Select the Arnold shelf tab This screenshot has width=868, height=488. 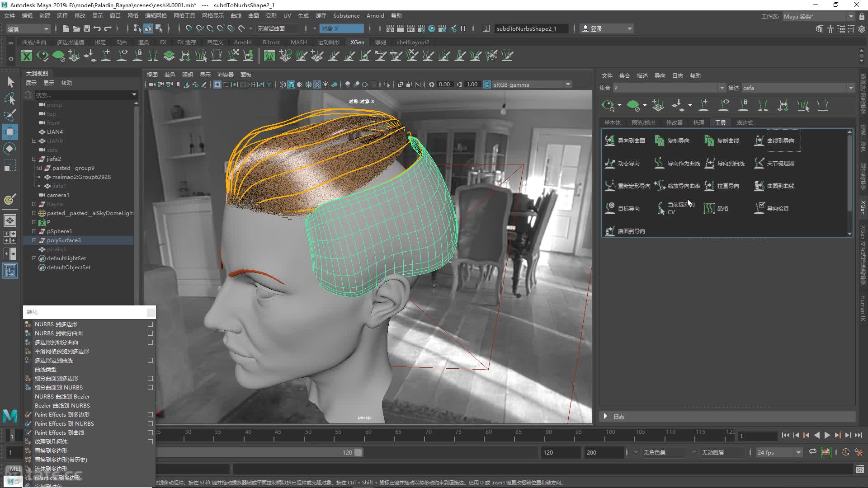(x=243, y=42)
